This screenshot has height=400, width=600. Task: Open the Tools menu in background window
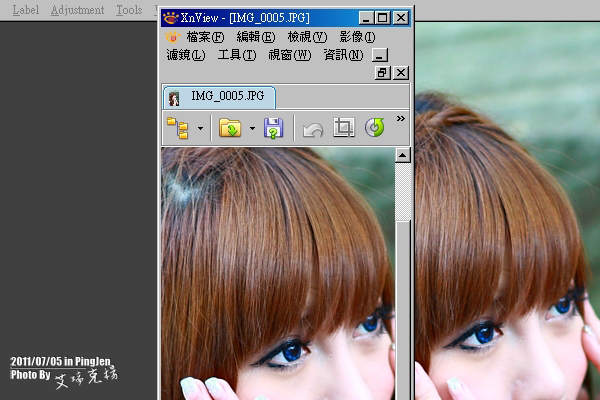point(129,10)
